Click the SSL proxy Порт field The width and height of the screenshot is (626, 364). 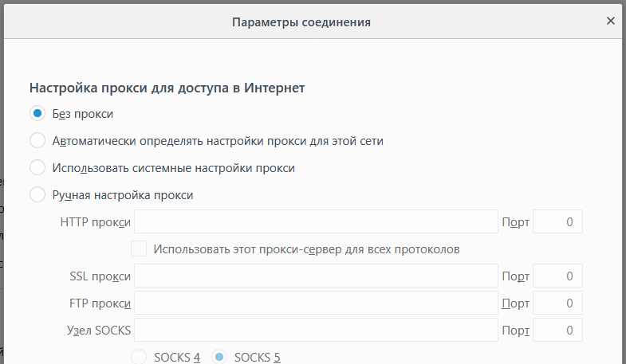(557, 276)
